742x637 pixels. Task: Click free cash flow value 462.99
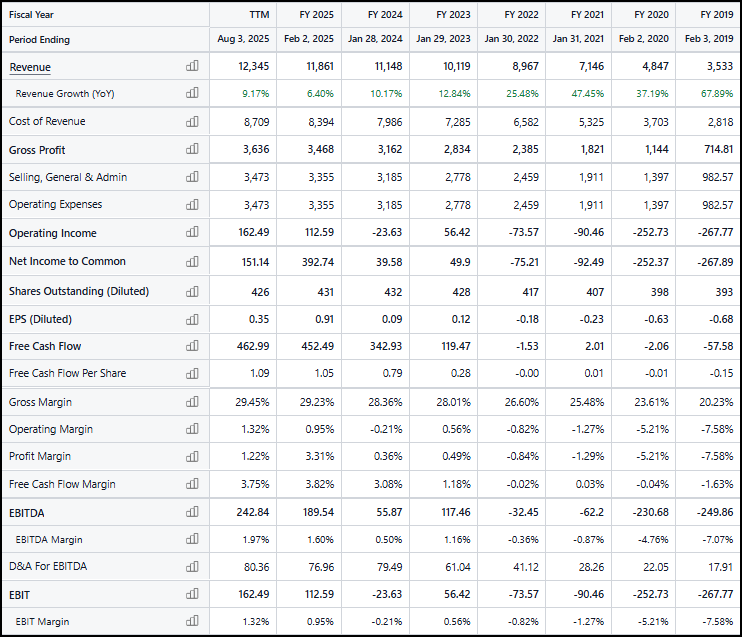253,346
